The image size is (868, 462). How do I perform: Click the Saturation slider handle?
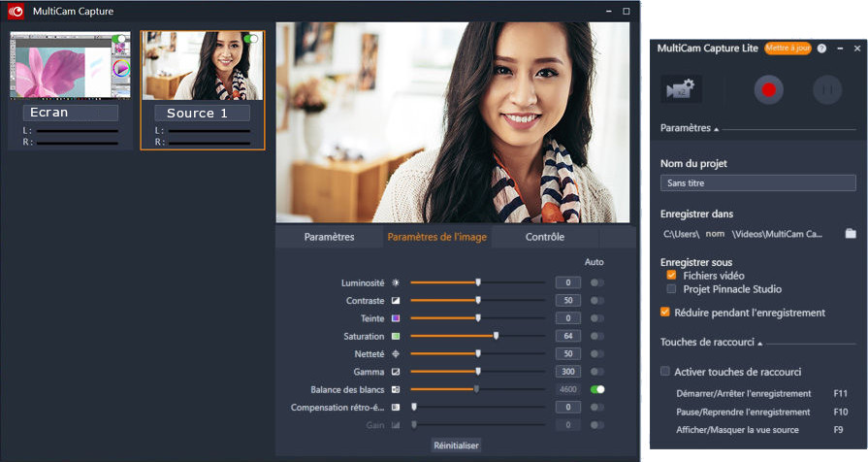496,336
